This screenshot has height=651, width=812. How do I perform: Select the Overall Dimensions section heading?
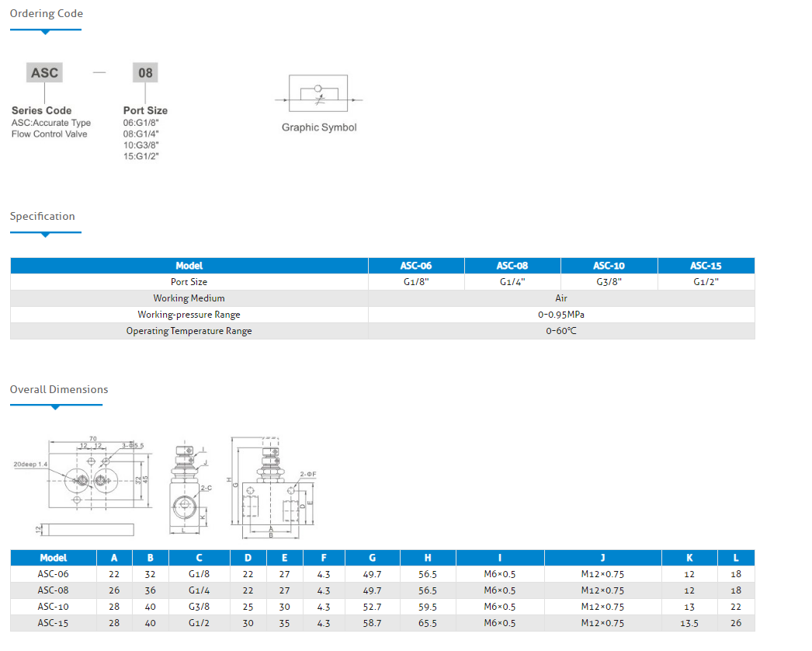(59, 389)
